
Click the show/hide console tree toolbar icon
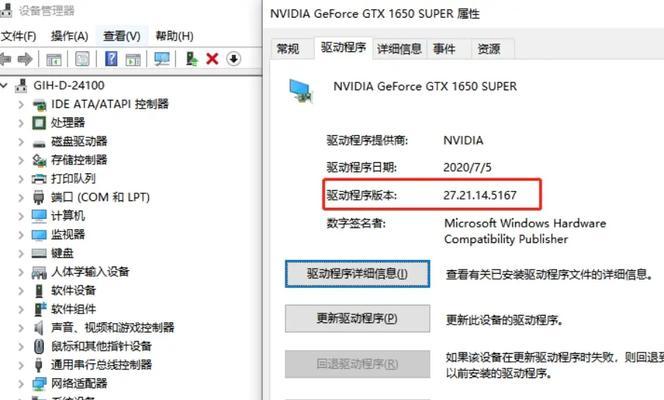coord(54,59)
